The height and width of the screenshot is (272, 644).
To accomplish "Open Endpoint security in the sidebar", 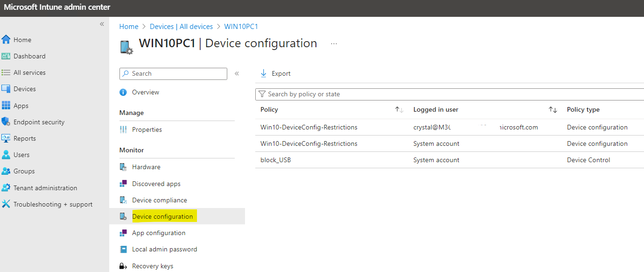I will 39,122.
